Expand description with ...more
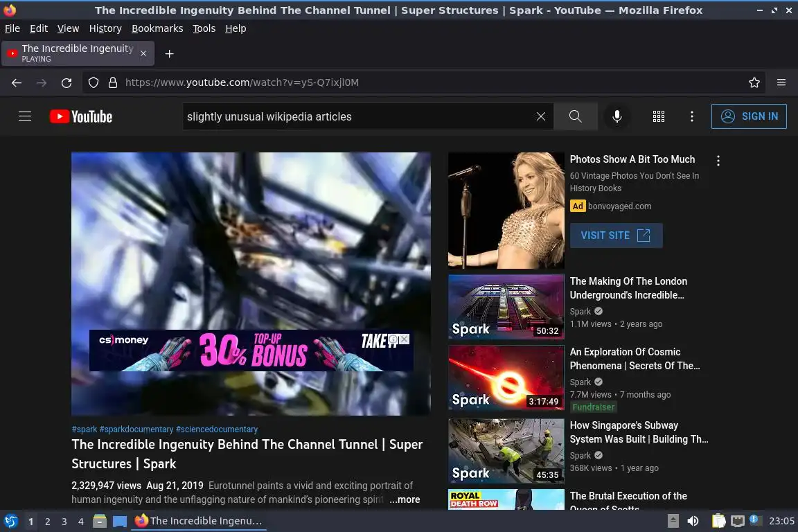 coord(405,499)
